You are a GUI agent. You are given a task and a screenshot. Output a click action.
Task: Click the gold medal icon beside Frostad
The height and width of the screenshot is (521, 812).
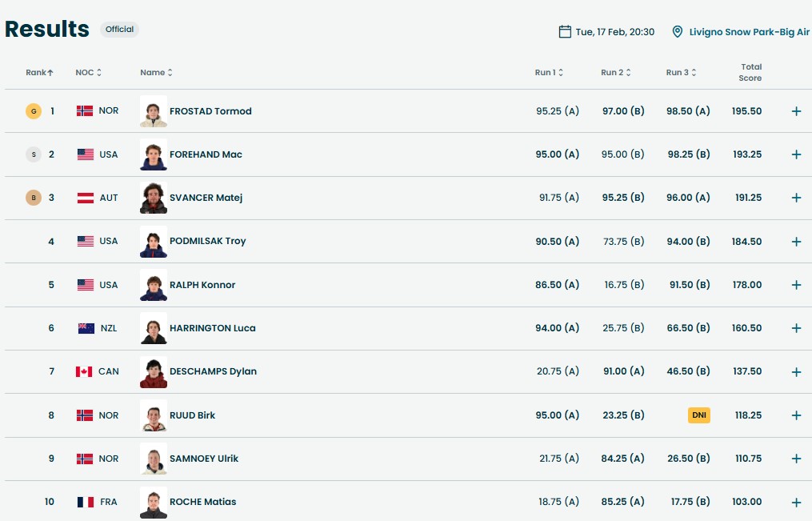click(x=33, y=111)
